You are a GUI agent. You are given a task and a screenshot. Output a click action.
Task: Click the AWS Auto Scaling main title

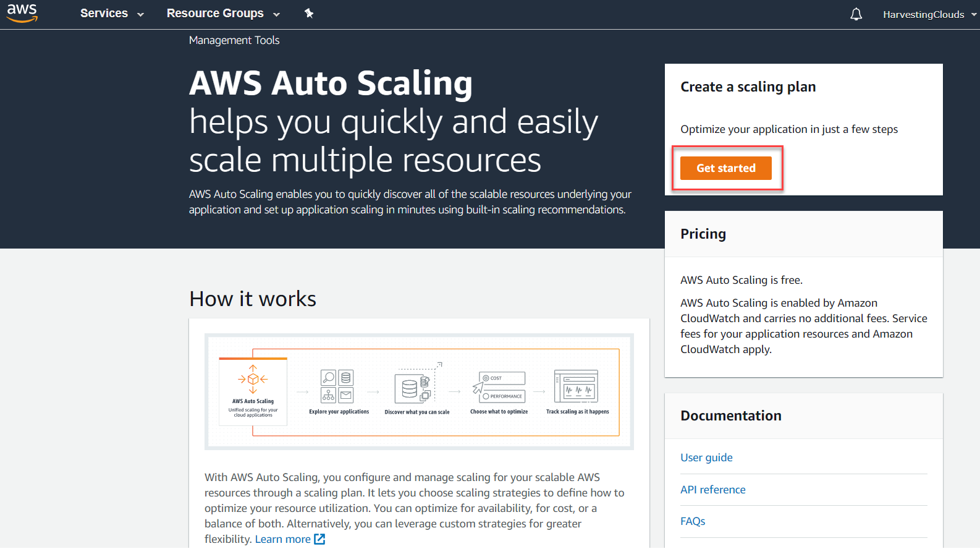[x=331, y=83]
